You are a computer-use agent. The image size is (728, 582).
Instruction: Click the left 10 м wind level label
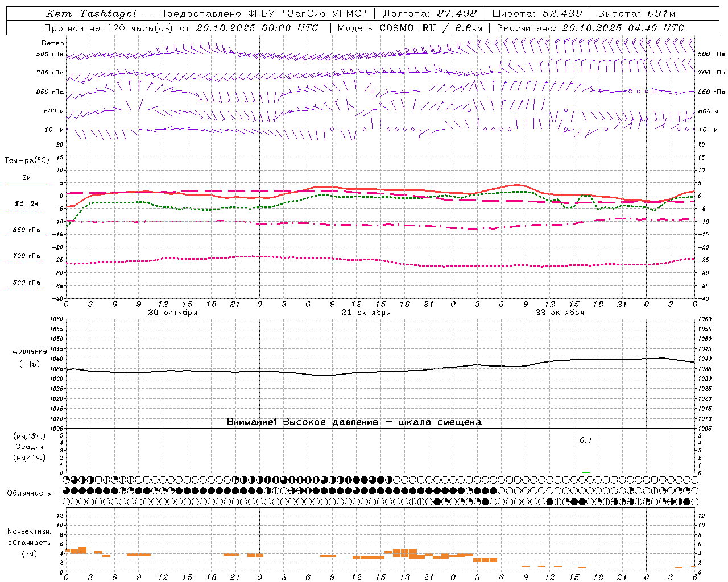[55, 130]
